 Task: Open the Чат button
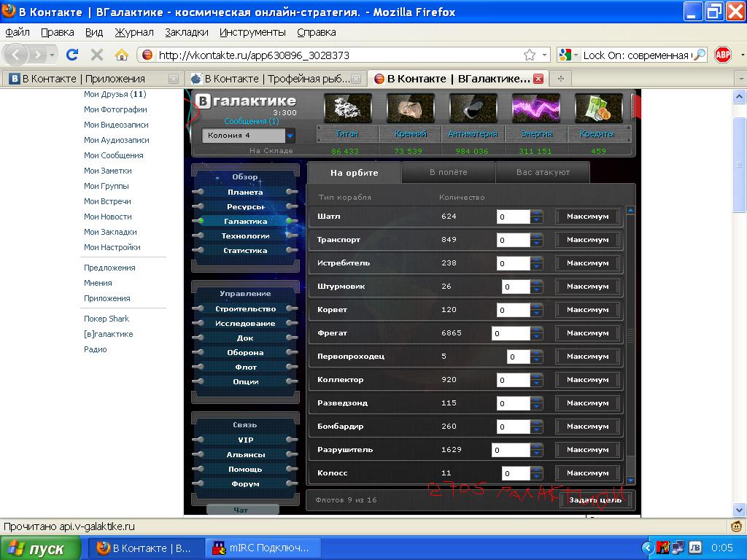point(241,510)
